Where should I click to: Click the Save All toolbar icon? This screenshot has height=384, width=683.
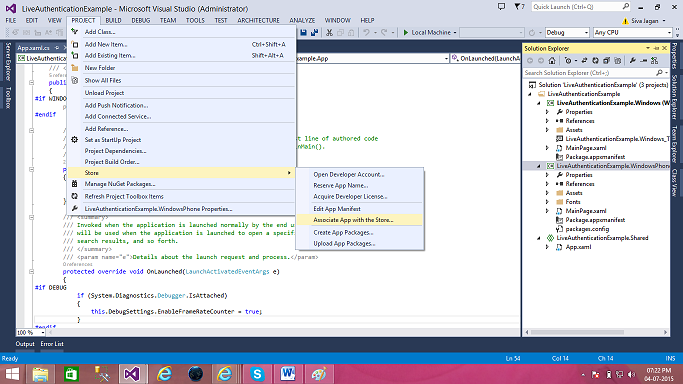pyautogui.click(x=314, y=33)
